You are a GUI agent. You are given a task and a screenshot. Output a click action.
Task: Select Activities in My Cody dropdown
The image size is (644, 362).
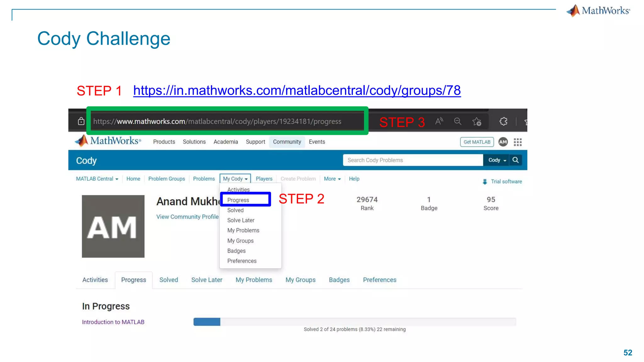(238, 189)
